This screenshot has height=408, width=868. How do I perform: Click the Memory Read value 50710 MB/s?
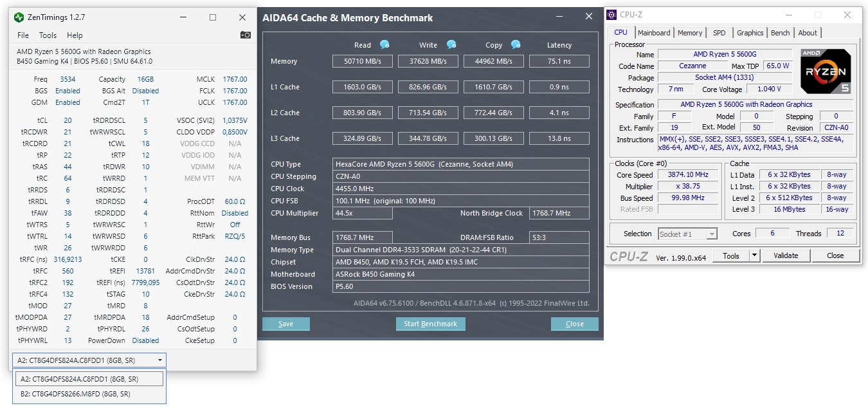coord(363,61)
